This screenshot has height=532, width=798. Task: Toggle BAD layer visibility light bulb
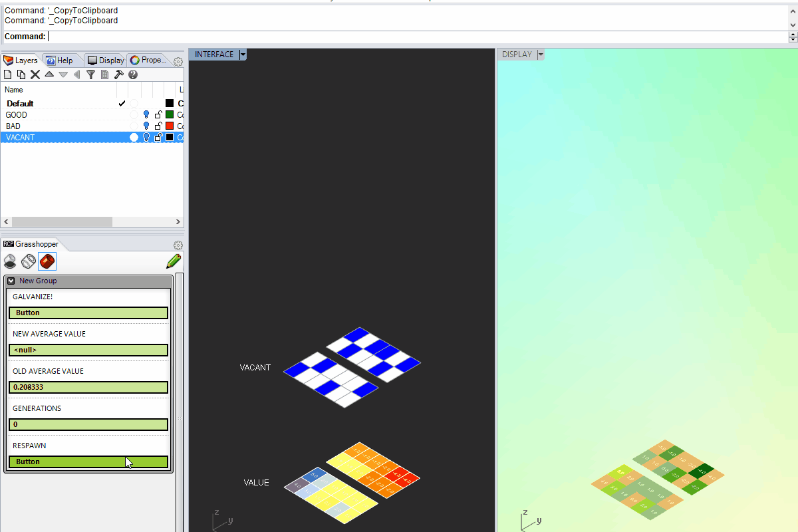pos(146,126)
